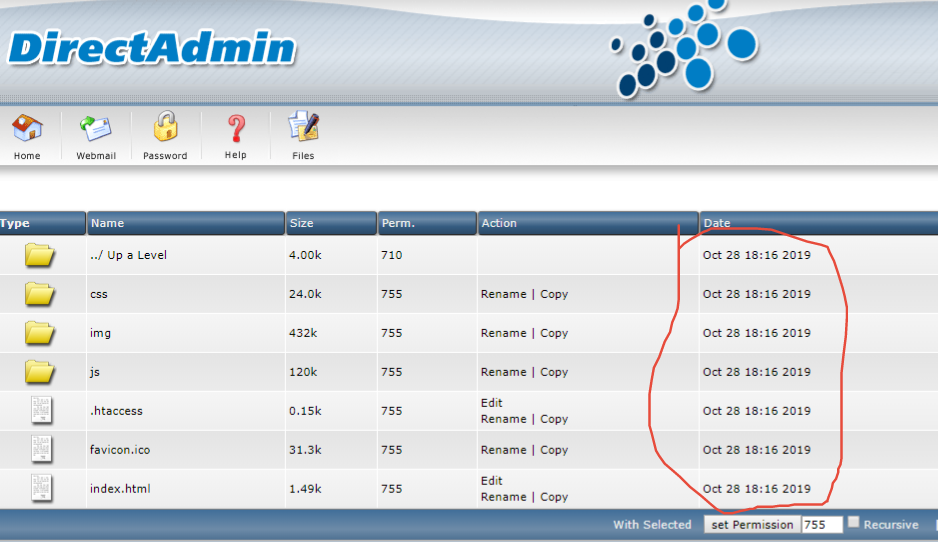
Task: Rename the img folder
Action: (x=504, y=333)
